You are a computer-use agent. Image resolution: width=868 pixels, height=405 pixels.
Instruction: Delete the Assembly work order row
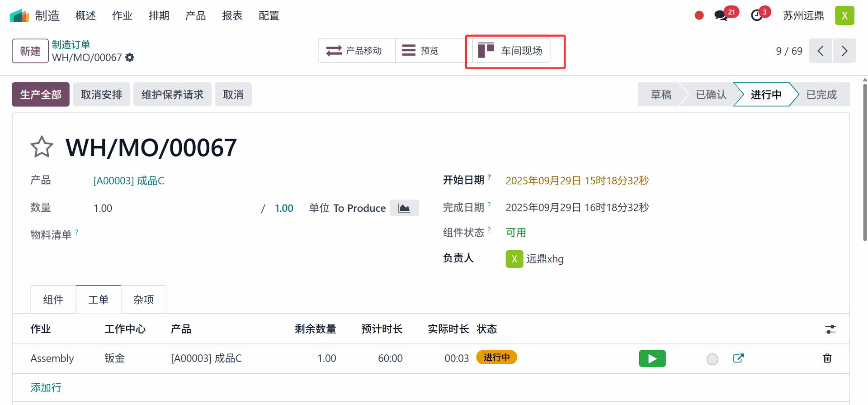(x=827, y=358)
